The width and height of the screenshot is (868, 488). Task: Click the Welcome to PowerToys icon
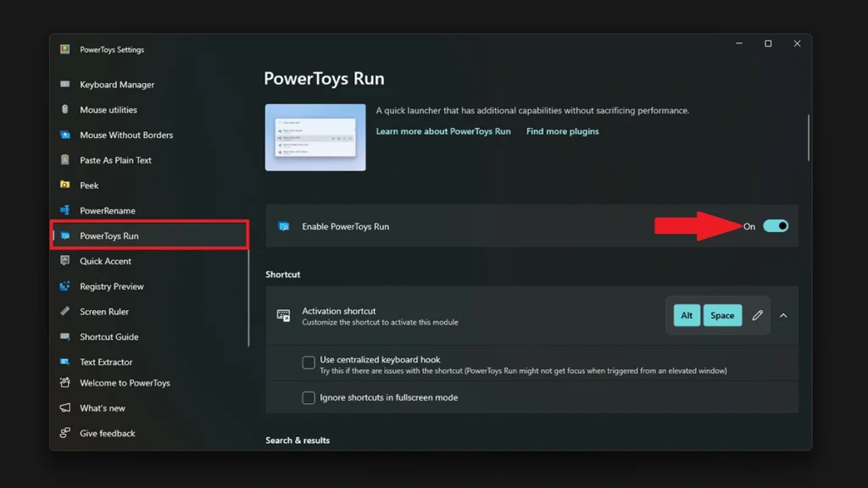pyautogui.click(x=64, y=382)
